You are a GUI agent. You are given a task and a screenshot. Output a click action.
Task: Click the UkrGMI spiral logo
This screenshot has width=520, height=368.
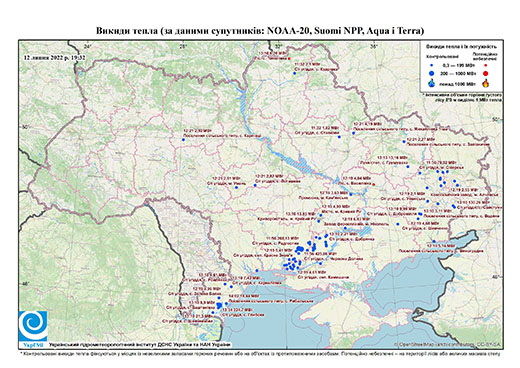click(x=33, y=327)
